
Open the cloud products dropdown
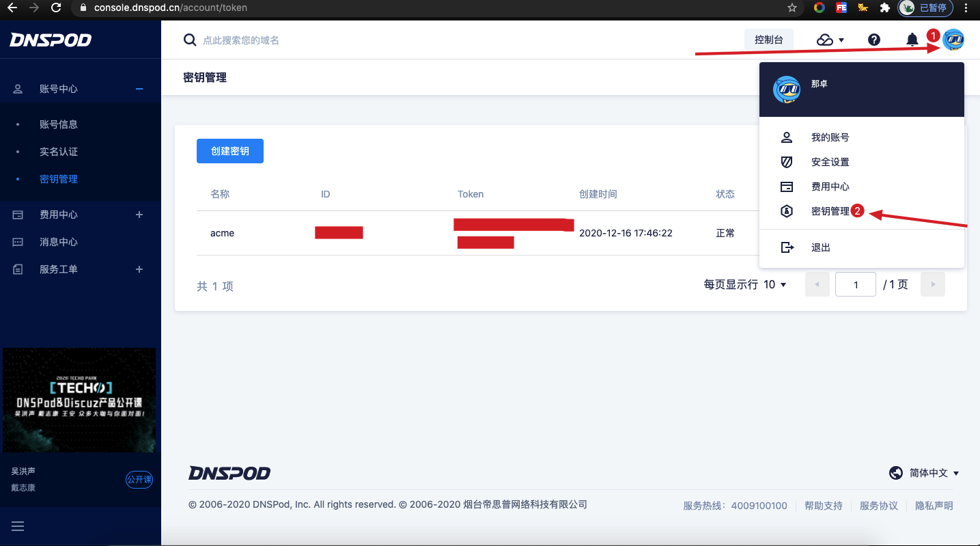click(830, 40)
